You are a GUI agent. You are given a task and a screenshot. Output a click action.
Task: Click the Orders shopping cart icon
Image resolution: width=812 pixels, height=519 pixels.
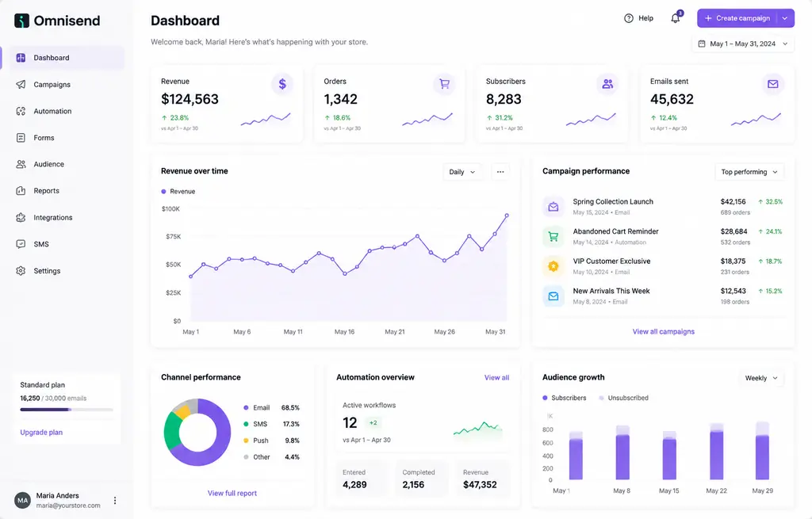point(444,84)
